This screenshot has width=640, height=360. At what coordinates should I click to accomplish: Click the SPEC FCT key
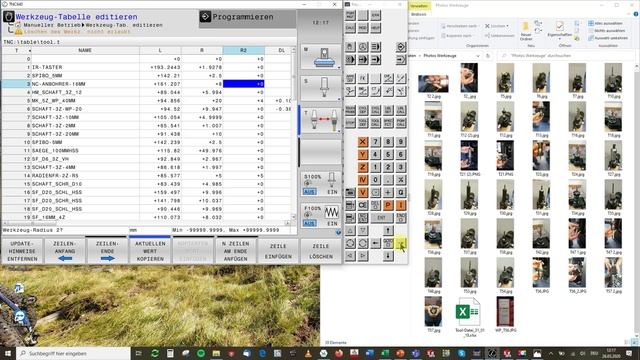click(388, 122)
